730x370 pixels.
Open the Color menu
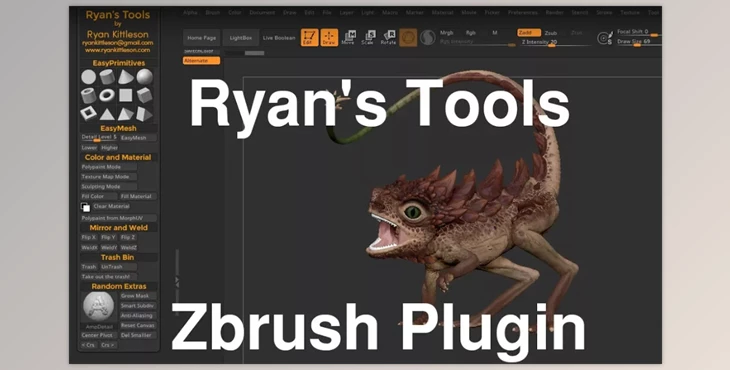(235, 13)
